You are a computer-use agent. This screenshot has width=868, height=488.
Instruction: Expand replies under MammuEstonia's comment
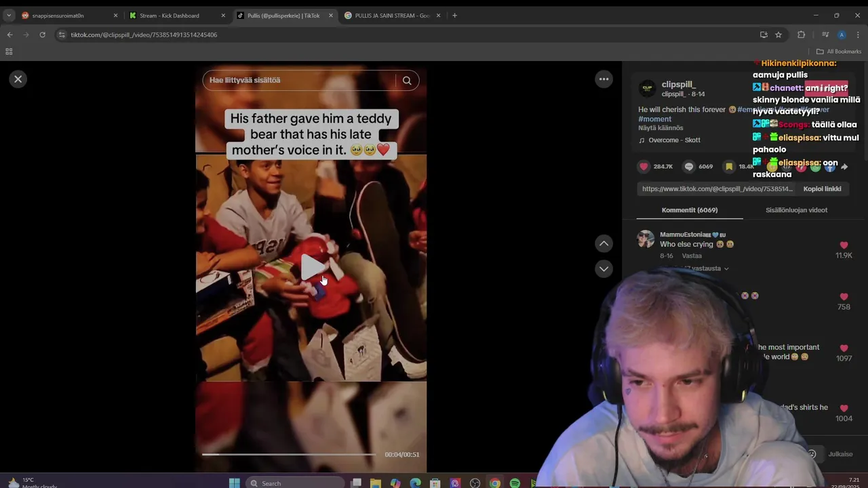click(705, 268)
